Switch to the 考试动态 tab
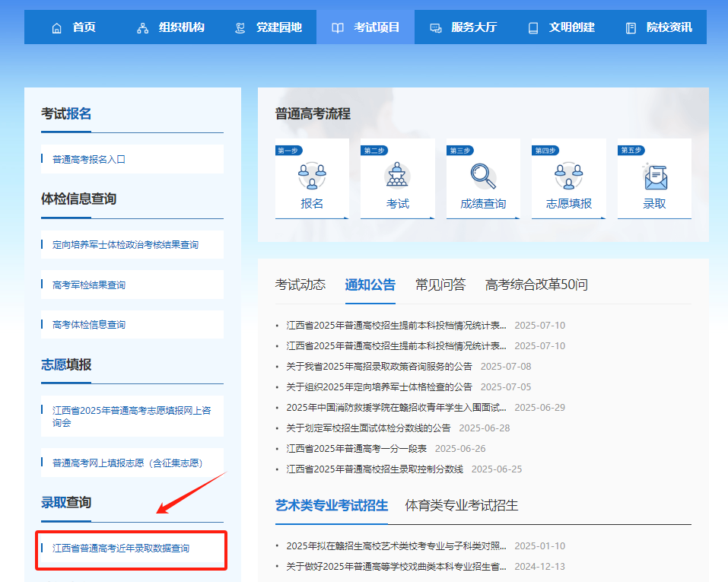The height and width of the screenshot is (582, 728). click(x=301, y=282)
